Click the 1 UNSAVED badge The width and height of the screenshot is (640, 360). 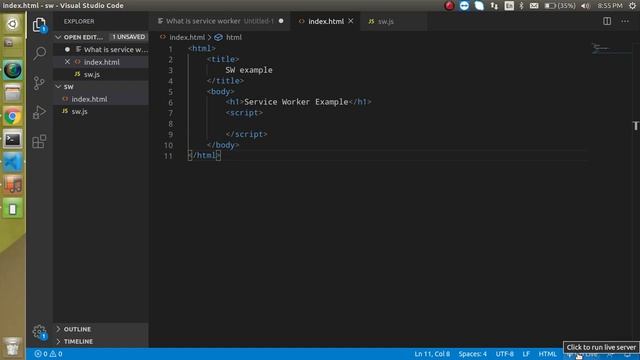129,37
